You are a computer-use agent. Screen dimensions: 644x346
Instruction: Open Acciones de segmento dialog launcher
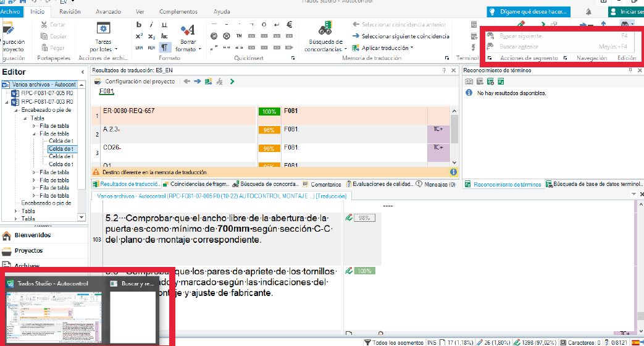tap(565, 58)
